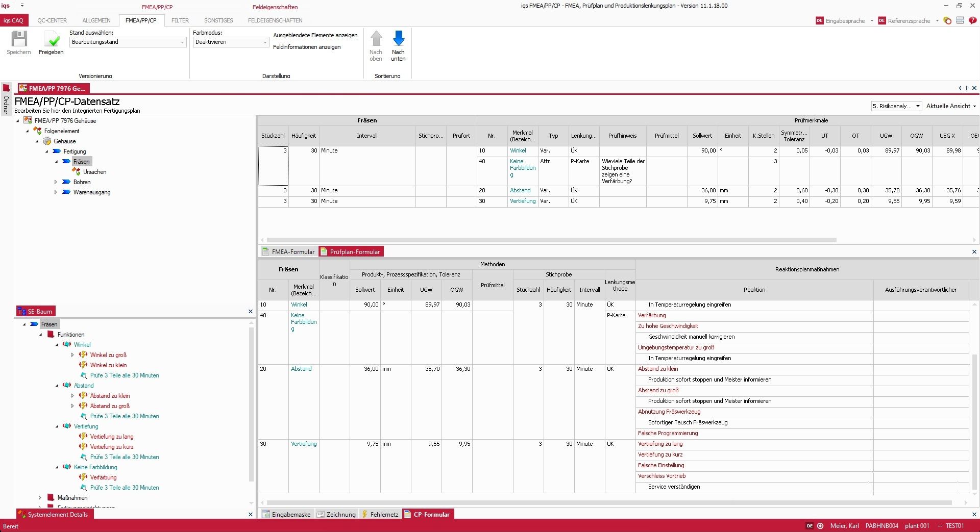The image size is (980, 532).
Task: Select the Ursachen node under Fräsen
Action: [x=95, y=172]
